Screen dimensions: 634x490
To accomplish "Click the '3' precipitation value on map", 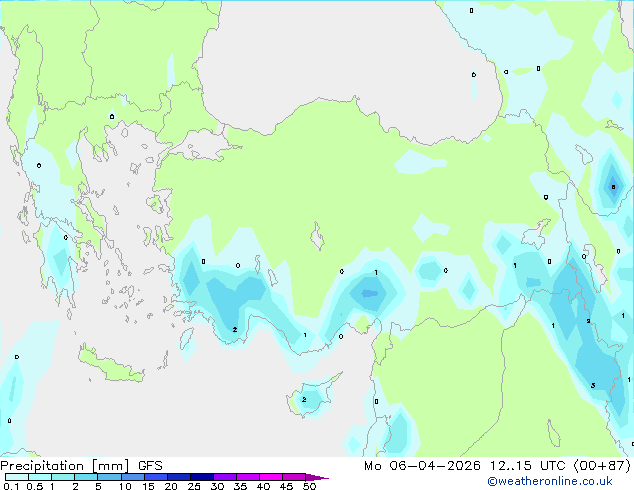I will pyautogui.click(x=593, y=385).
